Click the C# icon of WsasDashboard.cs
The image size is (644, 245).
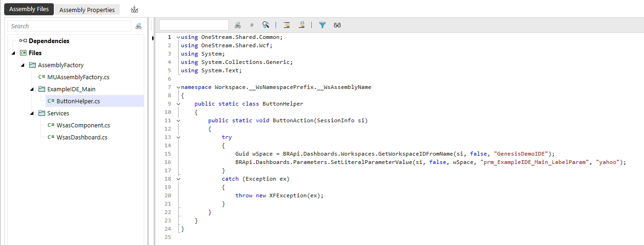pos(51,138)
